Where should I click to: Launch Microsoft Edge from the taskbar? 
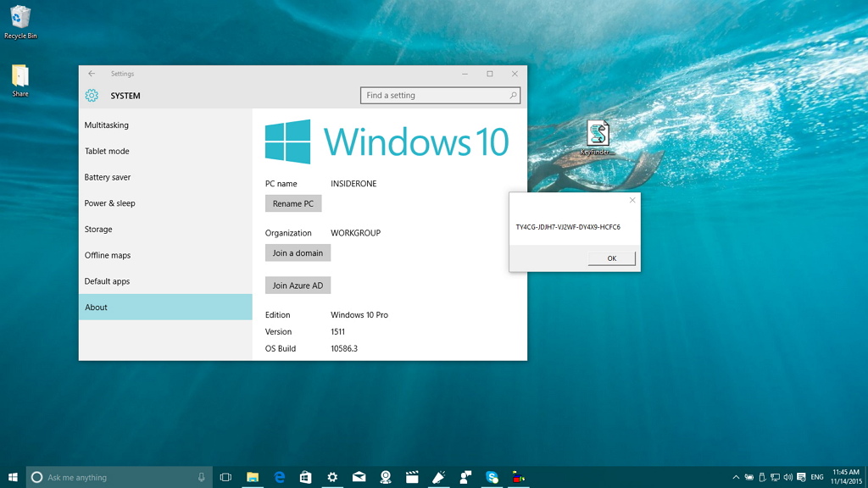pos(280,477)
